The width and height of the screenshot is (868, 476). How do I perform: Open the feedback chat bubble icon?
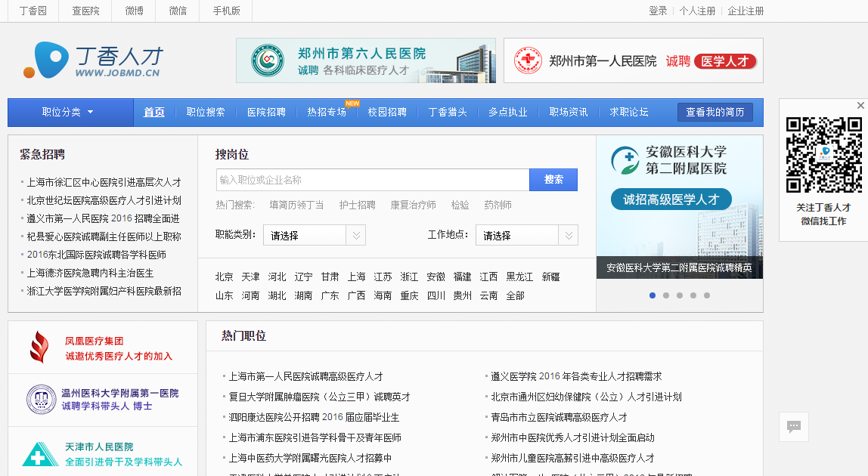(x=794, y=426)
